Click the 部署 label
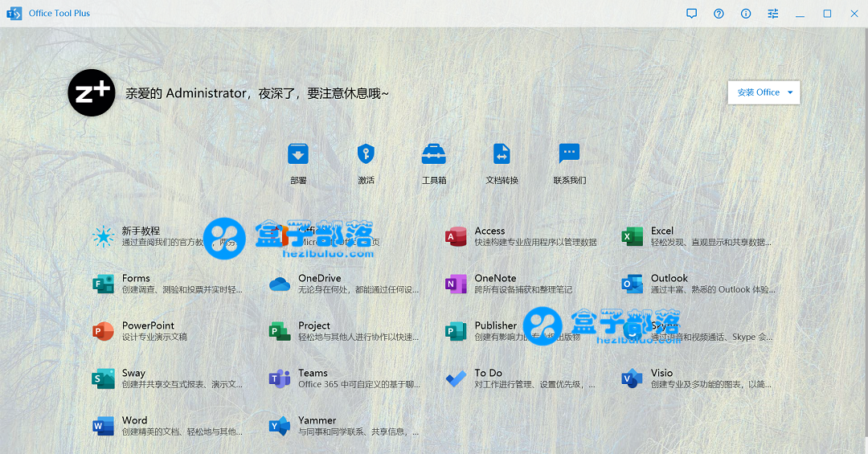The image size is (868, 454). point(298,181)
